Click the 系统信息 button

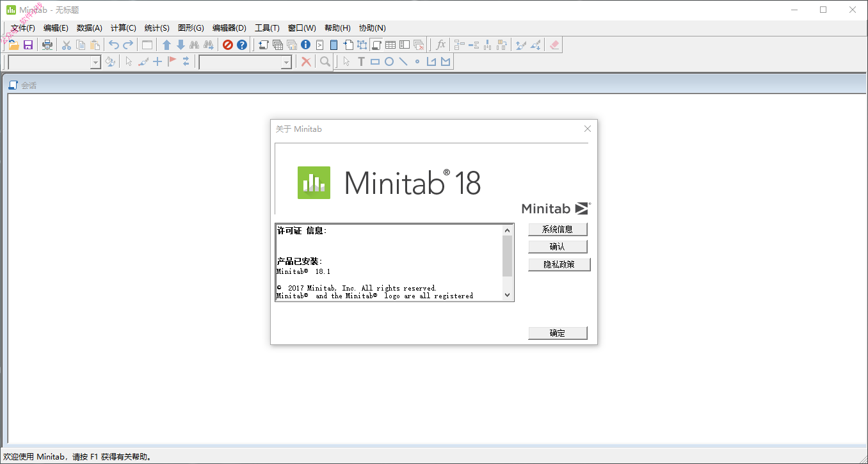(558, 229)
